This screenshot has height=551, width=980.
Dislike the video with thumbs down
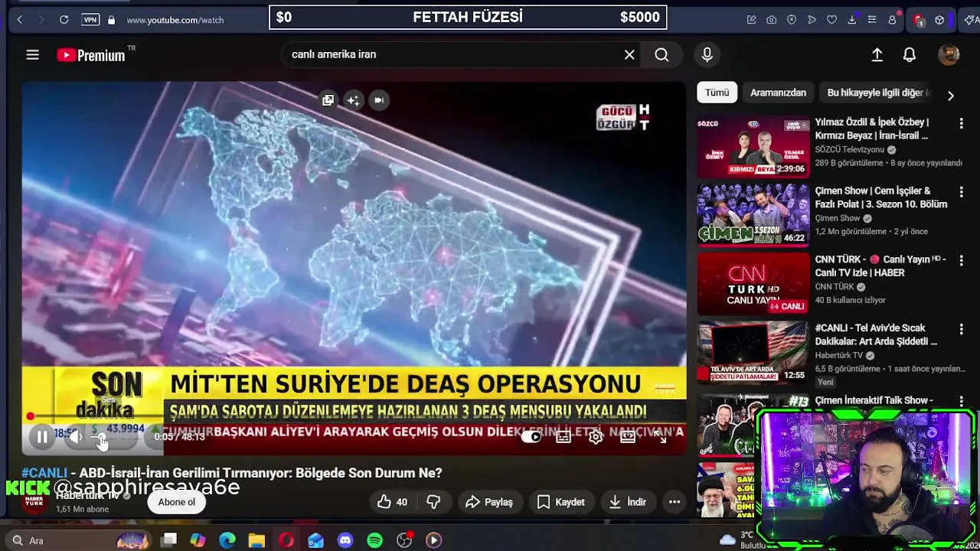(433, 502)
